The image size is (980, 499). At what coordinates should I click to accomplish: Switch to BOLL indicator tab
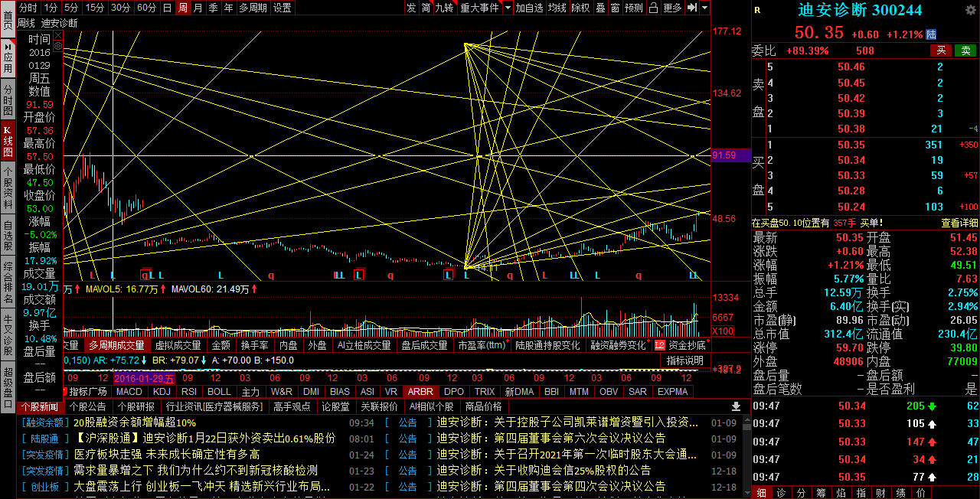tap(219, 391)
